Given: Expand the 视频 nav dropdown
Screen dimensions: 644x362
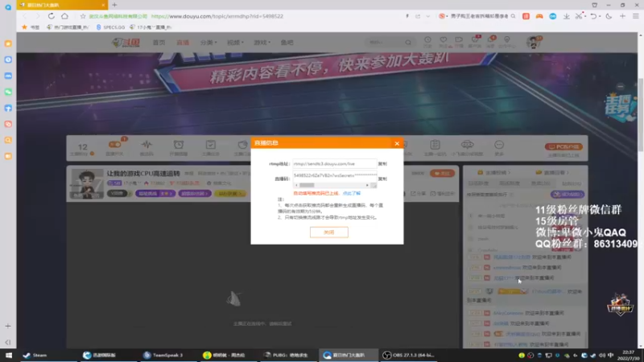Looking at the screenshot, I should point(235,43).
